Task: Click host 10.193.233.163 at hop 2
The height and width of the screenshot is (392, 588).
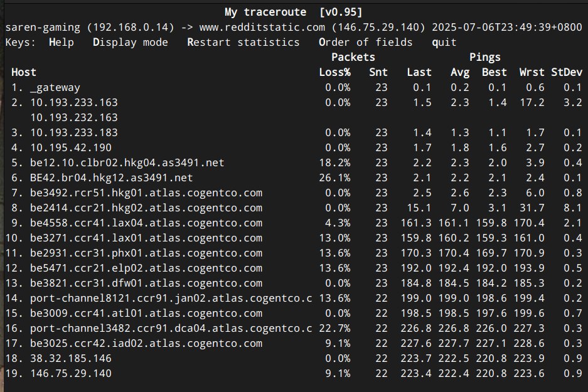Action: (x=73, y=103)
